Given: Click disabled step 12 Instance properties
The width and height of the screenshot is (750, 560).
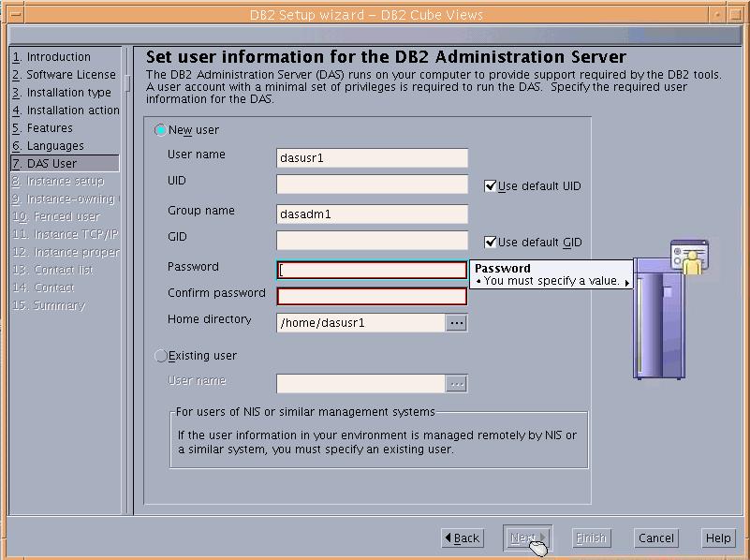Looking at the screenshot, I should click(x=66, y=252).
